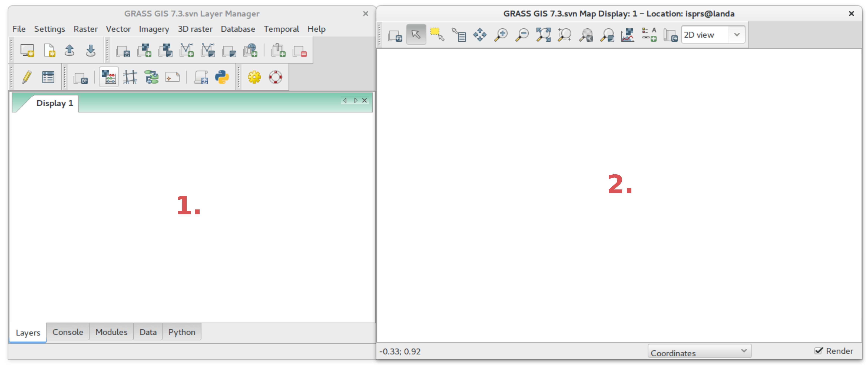The height and width of the screenshot is (365, 868).
Task: Create new workspace icon
Action: click(x=49, y=50)
